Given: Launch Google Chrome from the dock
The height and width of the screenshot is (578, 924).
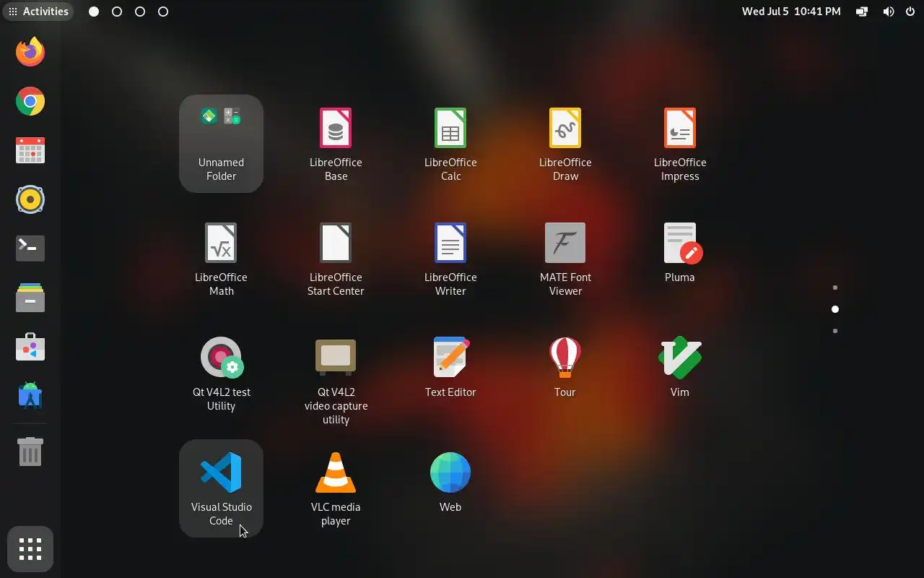Looking at the screenshot, I should [x=30, y=101].
